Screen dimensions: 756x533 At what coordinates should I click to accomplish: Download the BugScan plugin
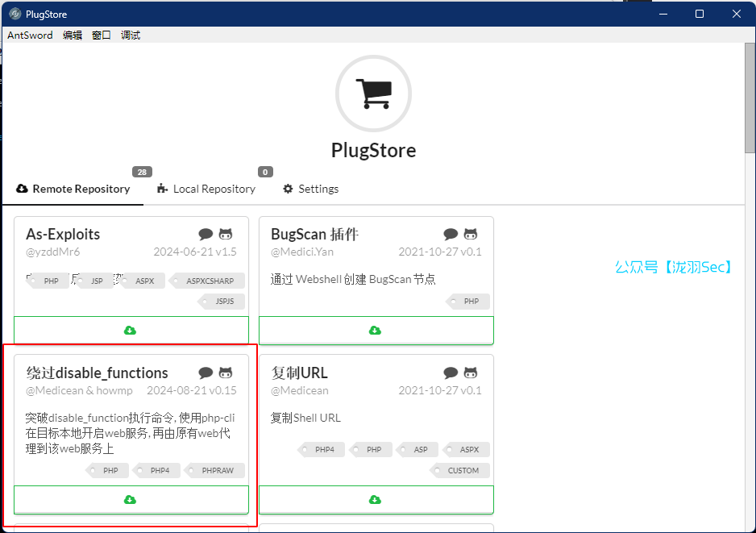376,331
